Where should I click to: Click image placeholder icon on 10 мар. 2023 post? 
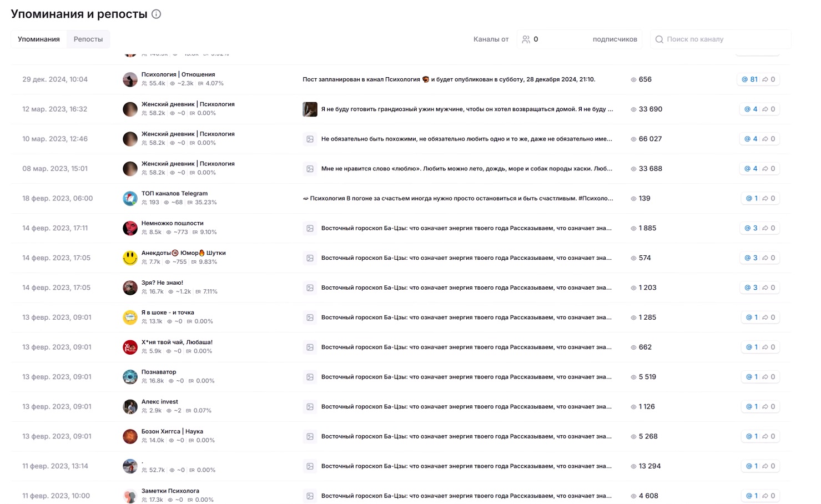click(x=310, y=139)
